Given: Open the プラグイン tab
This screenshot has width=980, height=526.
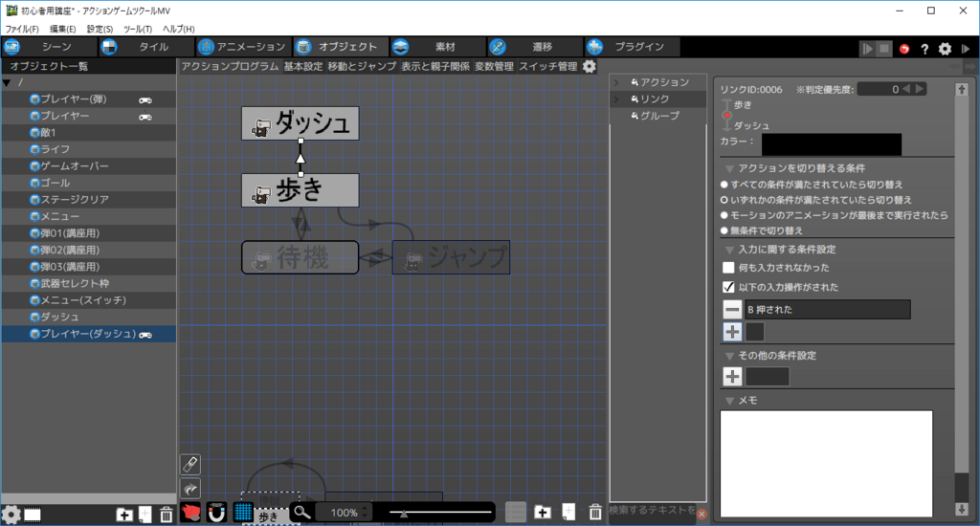Looking at the screenshot, I should (632, 47).
